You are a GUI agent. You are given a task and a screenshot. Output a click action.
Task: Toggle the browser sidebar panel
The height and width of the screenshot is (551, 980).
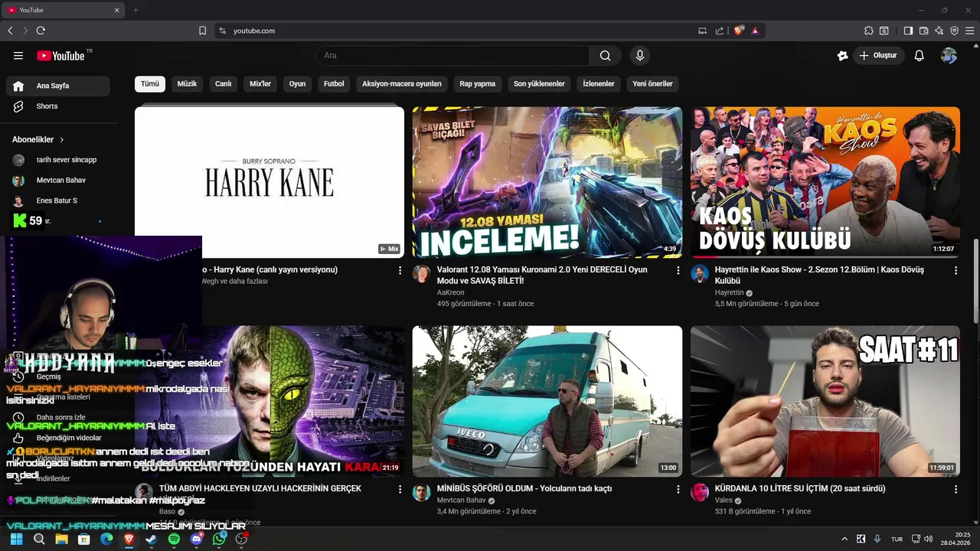point(908,31)
